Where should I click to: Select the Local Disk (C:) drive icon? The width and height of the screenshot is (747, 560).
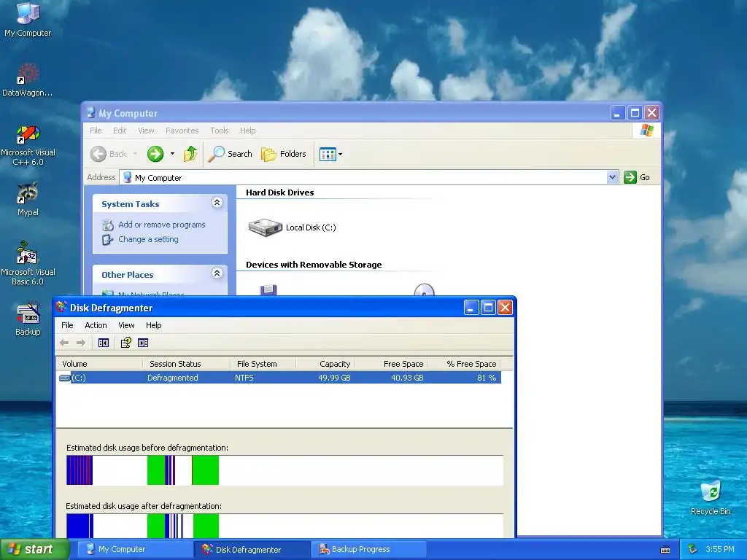(x=266, y=227)
